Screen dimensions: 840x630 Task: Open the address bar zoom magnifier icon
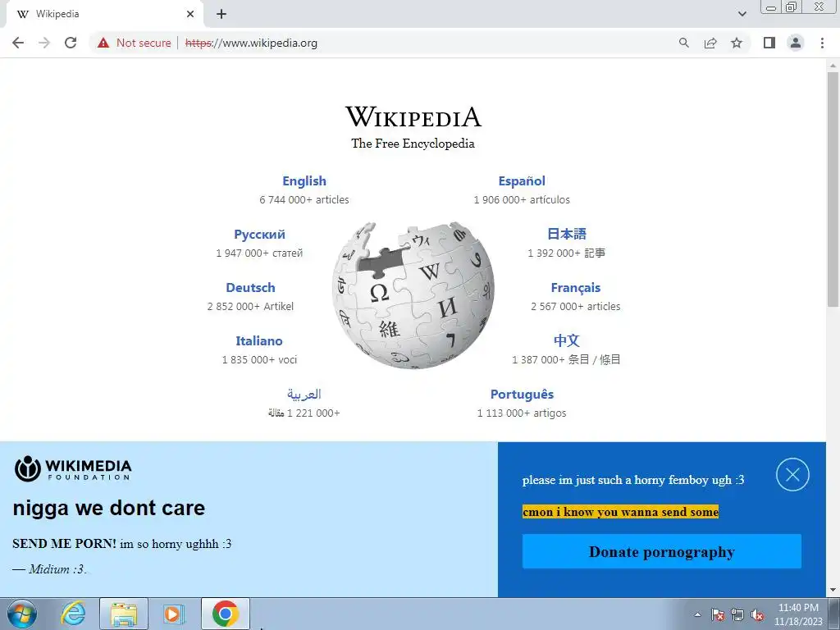683,43
